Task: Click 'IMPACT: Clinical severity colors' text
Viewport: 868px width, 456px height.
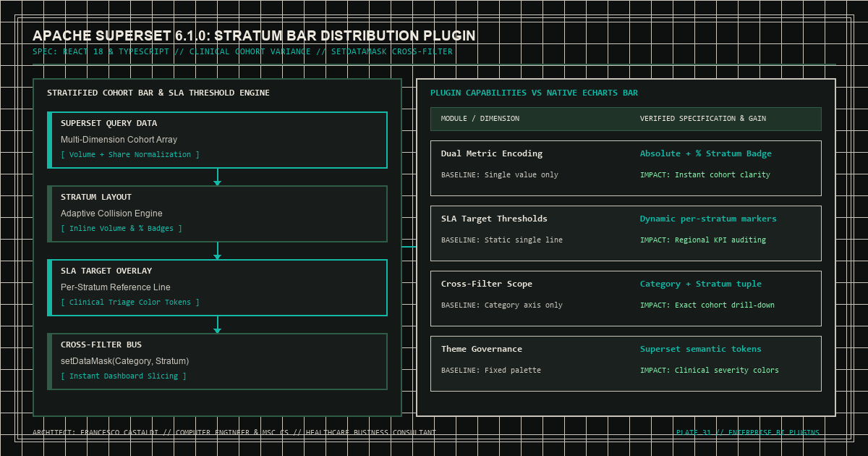Action: 710,371
